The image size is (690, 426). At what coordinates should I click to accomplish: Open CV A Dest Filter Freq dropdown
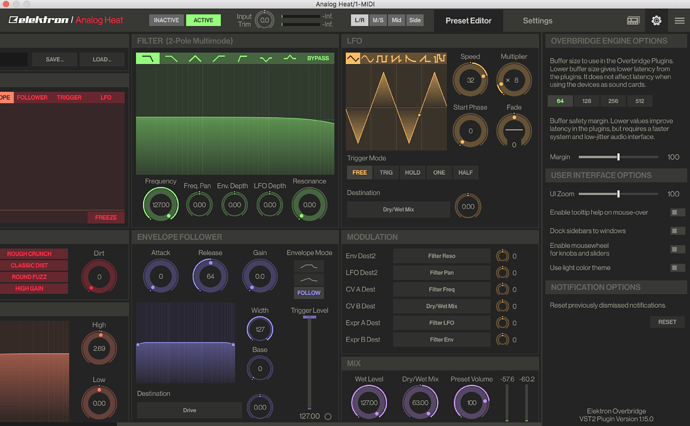tap(441, 289)
